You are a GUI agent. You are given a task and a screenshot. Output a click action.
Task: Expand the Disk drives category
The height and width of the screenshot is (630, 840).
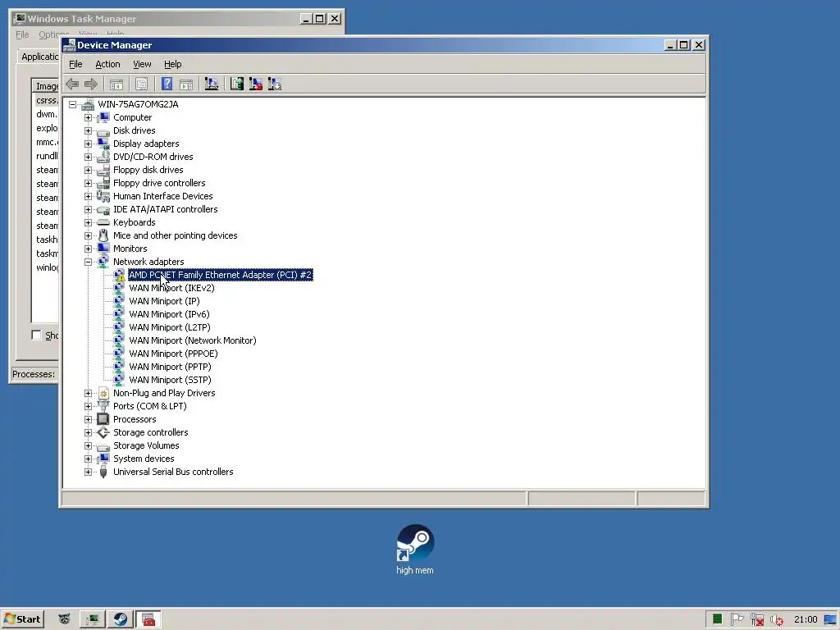89,130
